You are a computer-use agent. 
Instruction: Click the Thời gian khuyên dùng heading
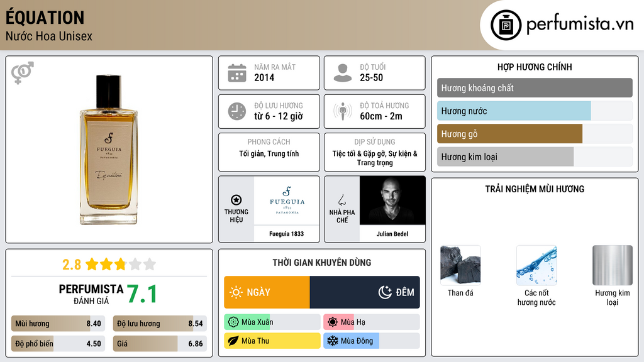point(322,263)
